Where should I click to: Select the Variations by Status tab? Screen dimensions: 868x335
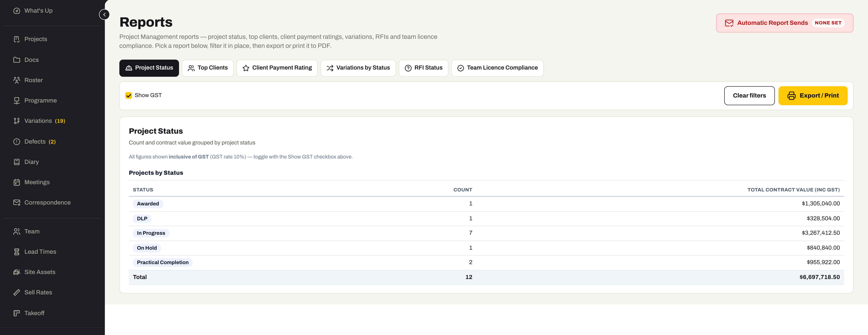coord(358,68)
